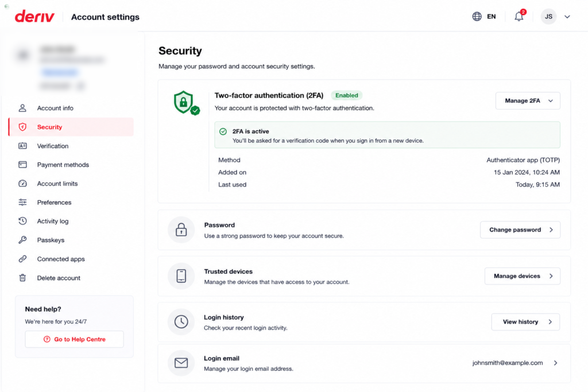
Task: Click the Enabled status badge
Action: [346, 95]
